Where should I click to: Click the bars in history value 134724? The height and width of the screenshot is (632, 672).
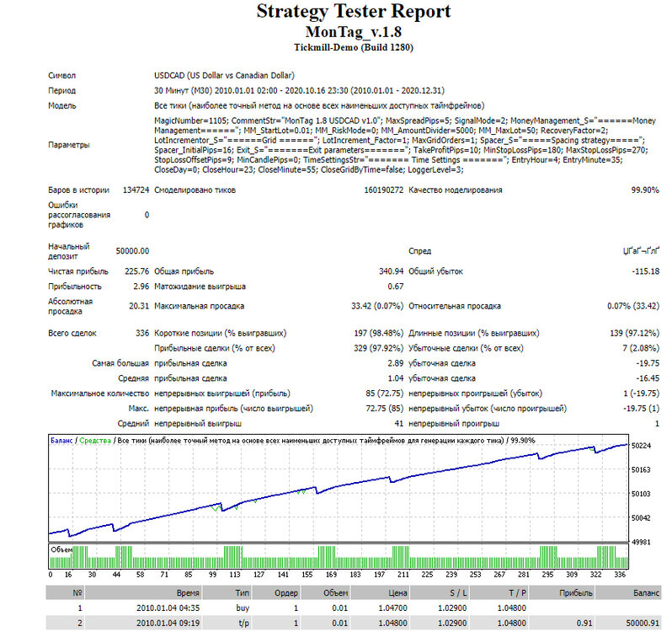136,190
